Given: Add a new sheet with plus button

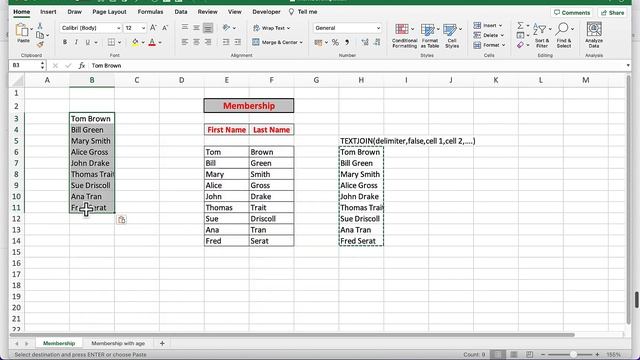Looking at the screenshot, I should pos(162,343).
